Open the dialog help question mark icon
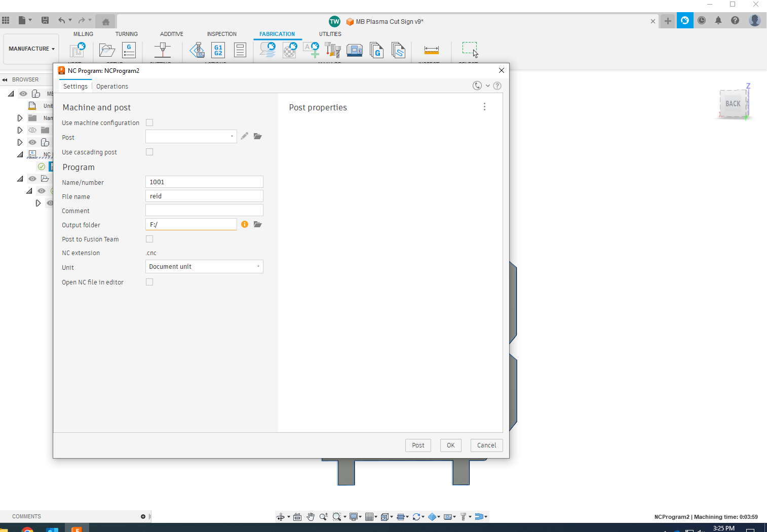The width and height of the screenshot is (767, 532). (497, 86)
